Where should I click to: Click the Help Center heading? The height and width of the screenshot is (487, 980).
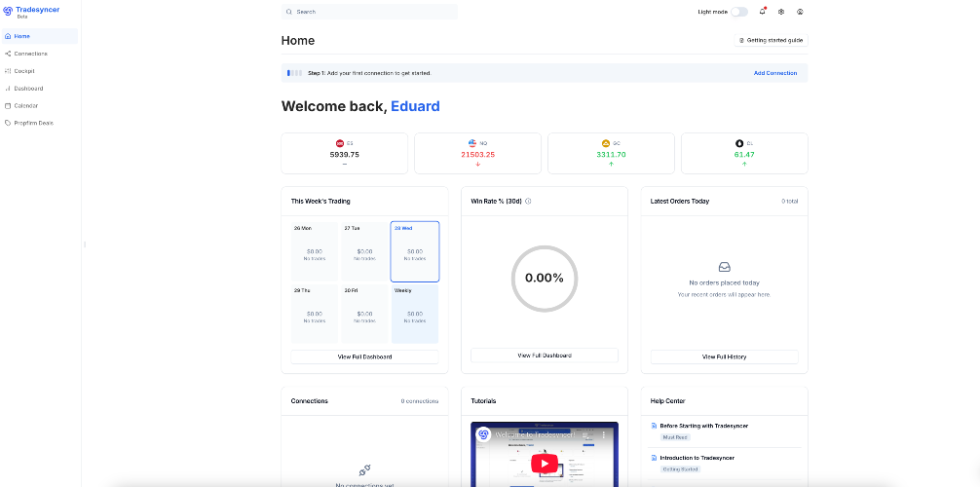tap(667, 401)
